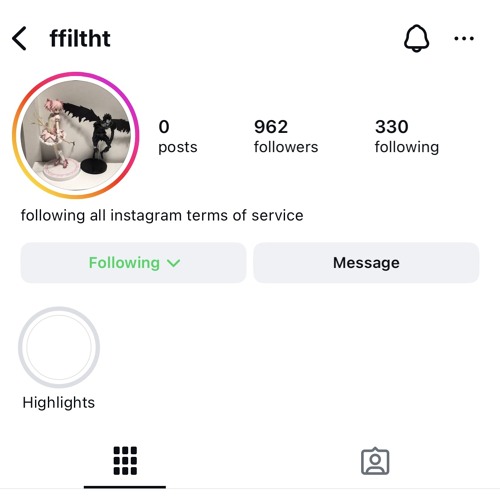The width and height of the screenshot is (500, 500).
Task: Open the 330 following list
Action: (x=407, y=136)
